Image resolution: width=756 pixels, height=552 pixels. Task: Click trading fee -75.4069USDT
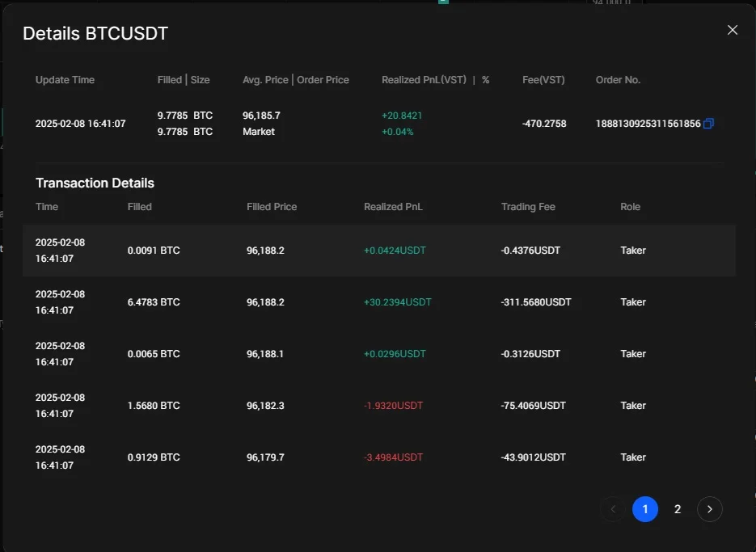tap(534, 406)
